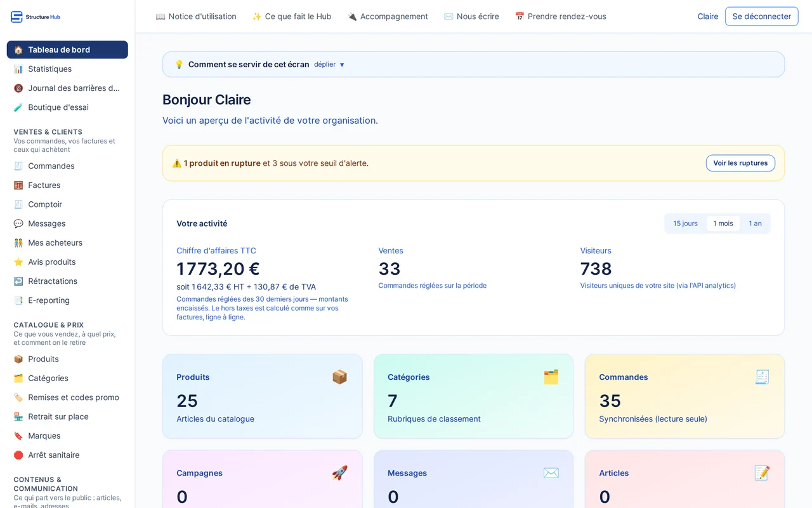Click the Voir les ruptures button
Image resolution: width=812 pixels, height=508 pixels.
point(740,163)
